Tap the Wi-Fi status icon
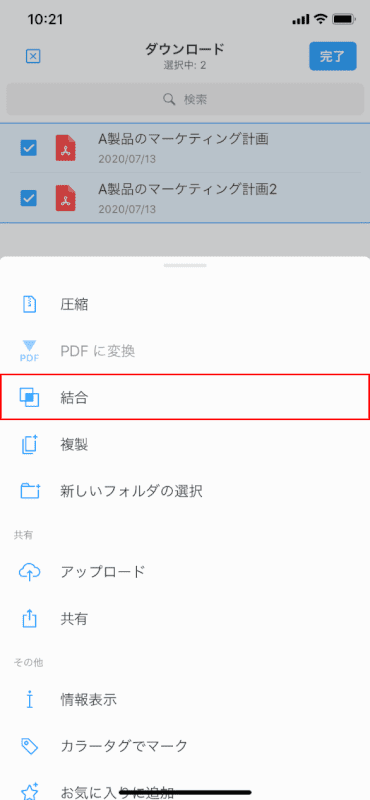Screen dimensions: 370x800 (320, 20)
